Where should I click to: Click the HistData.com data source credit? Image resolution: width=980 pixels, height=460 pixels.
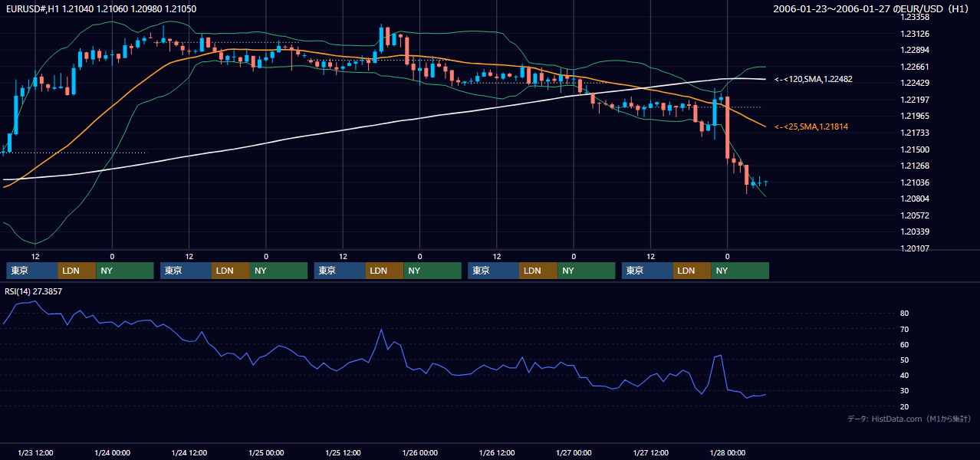[909, 419]
